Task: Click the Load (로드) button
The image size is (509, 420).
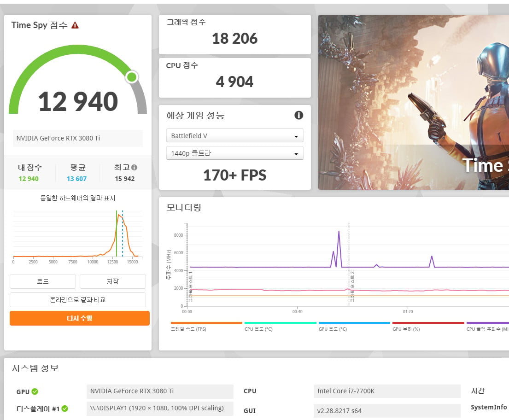Action: pos(43,281)
